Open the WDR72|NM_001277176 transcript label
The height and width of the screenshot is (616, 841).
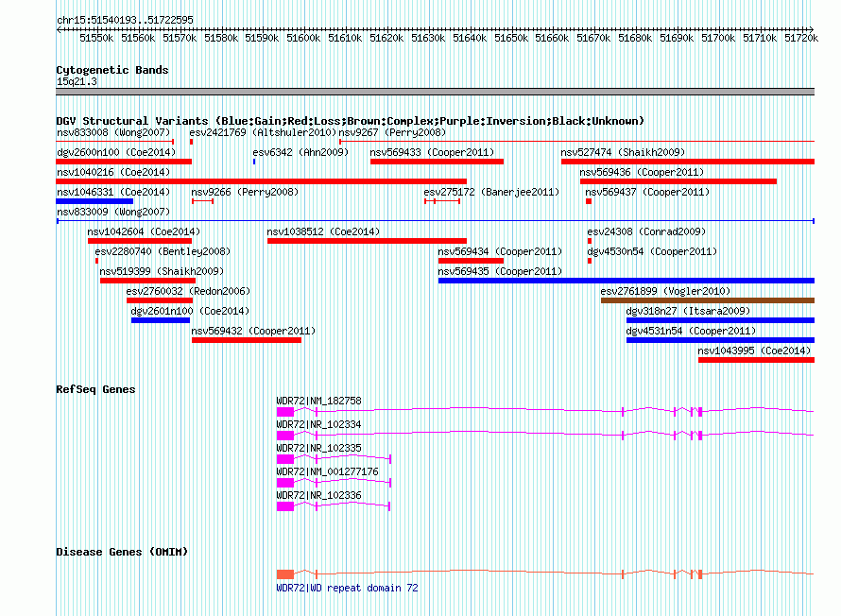pyautogui.click(x=327, y=471)
